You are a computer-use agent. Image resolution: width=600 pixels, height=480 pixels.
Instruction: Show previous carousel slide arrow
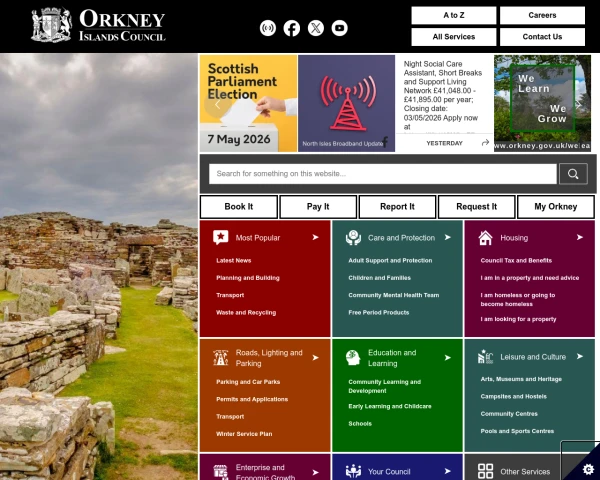point(217,104)
